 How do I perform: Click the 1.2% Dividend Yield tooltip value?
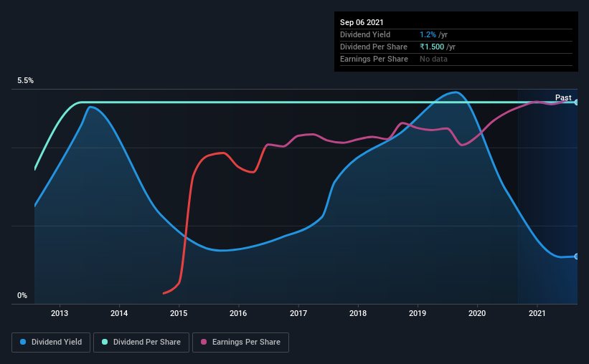pyautogui.click(x=428, y=34)
